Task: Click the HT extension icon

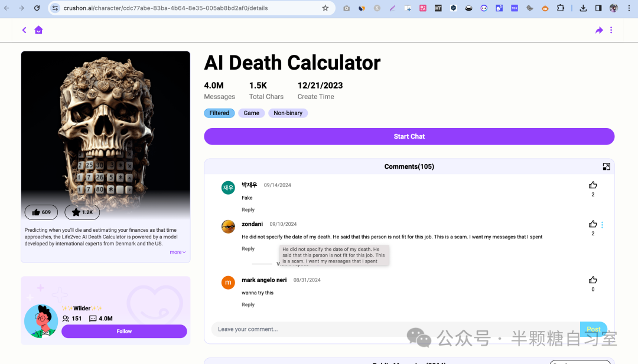Action: click(x=438, y=8)
